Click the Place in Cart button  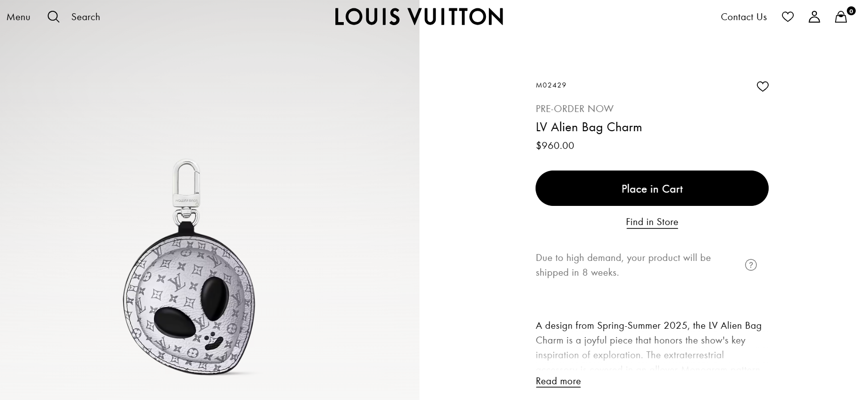pyautogui.click(x=652, y=188)
